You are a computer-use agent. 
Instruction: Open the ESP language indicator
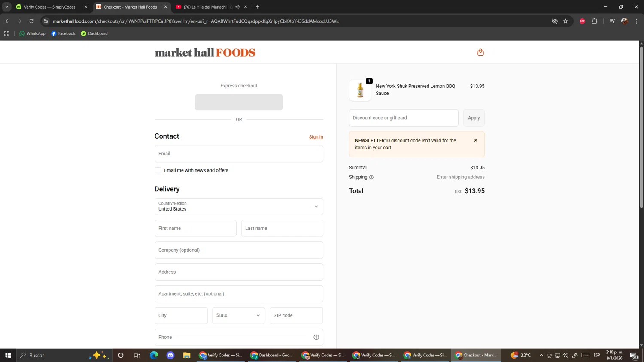point(597,355)
